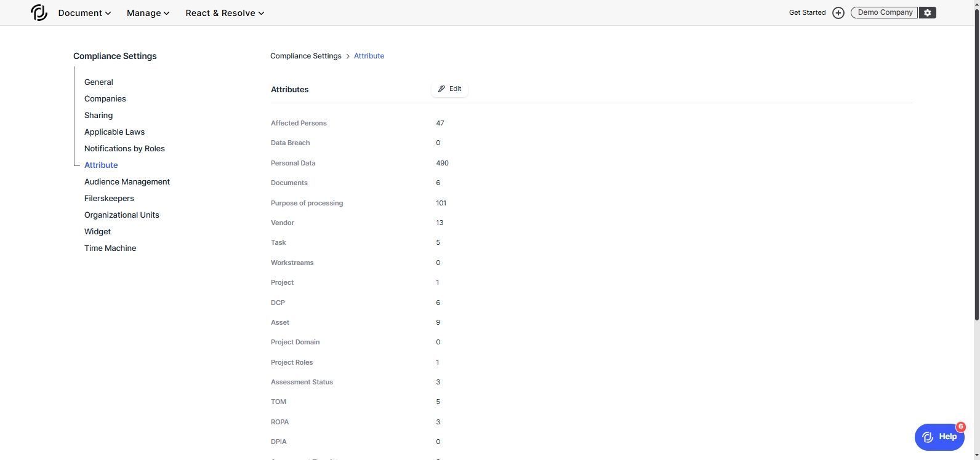Click the Edit button next to Attributes
The image size is (980, 460).
tap(449, 89)
